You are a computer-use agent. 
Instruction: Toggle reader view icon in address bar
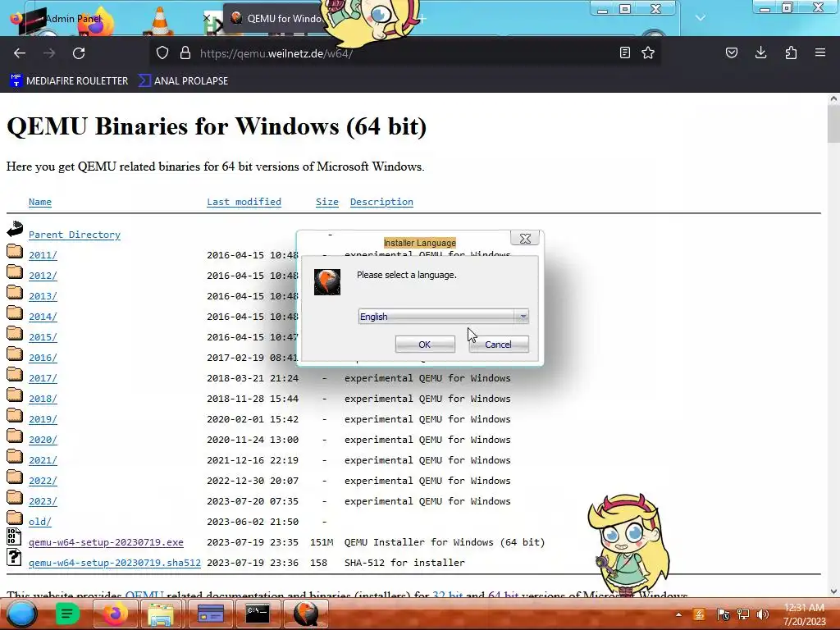pos(624,52)
